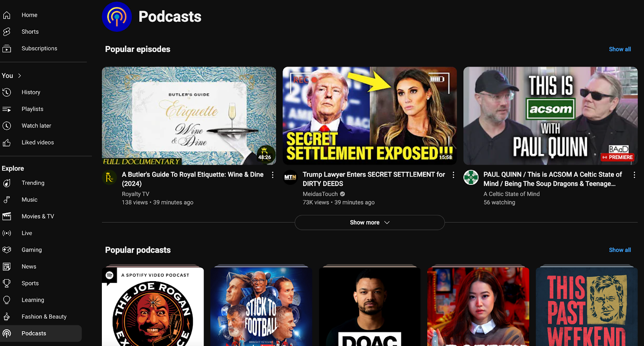Screen dimensions: 644x346
Task: Open the MeidasTouch MTN channel avatar
Action: (290, 177)
